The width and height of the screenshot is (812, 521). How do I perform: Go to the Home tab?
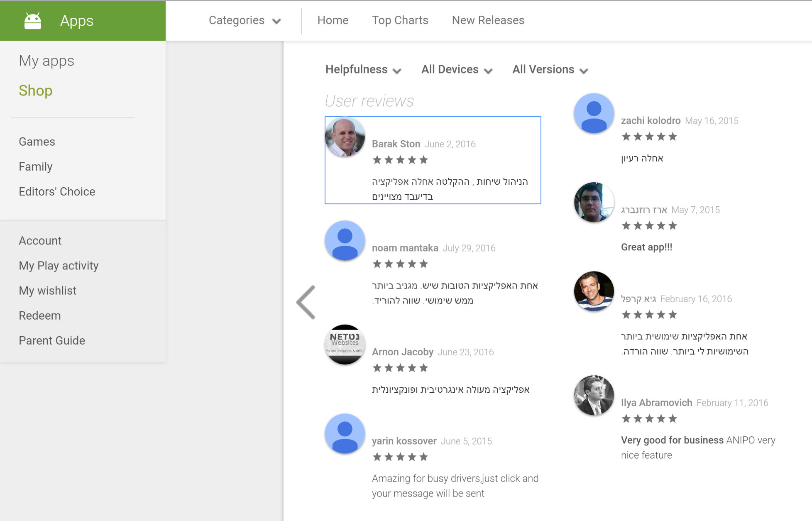click(333, 20)
